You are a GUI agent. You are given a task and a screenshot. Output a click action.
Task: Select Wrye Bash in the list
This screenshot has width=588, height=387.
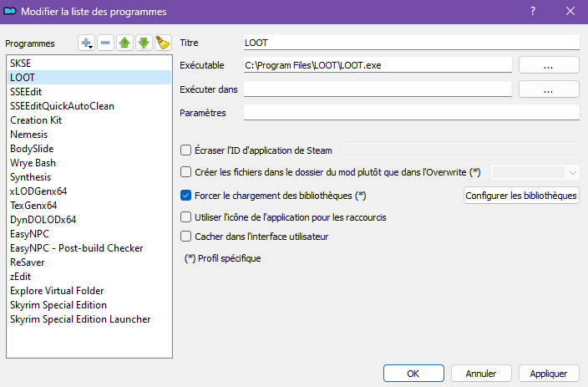tap(89, 163)
